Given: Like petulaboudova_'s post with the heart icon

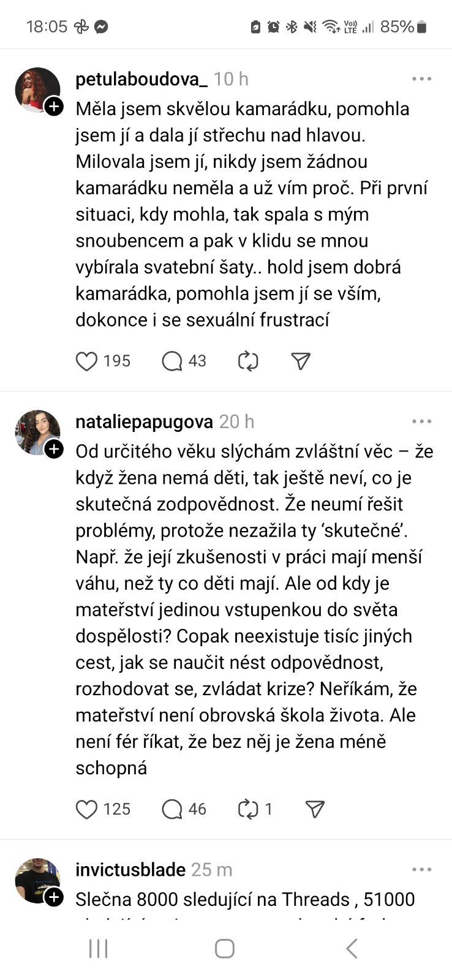Looking at the screenshot, I should [x=86, y=361].
